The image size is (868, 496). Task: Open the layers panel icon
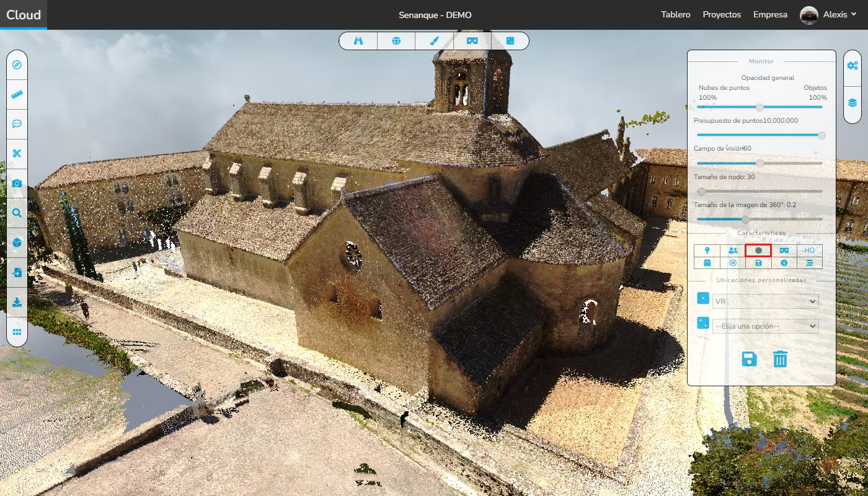tap(852, 103)
